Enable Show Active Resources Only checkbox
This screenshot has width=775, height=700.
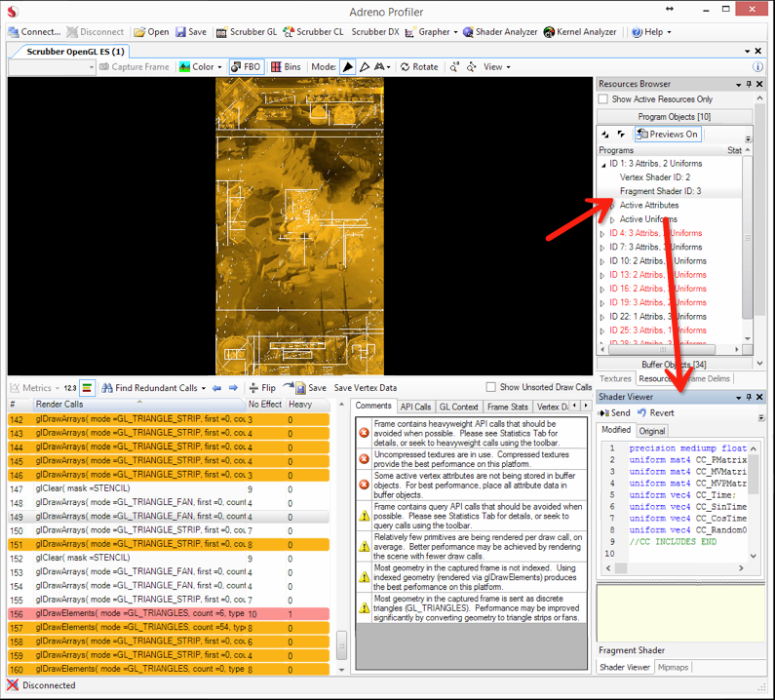pyautogui.click(x=604, y=99)
